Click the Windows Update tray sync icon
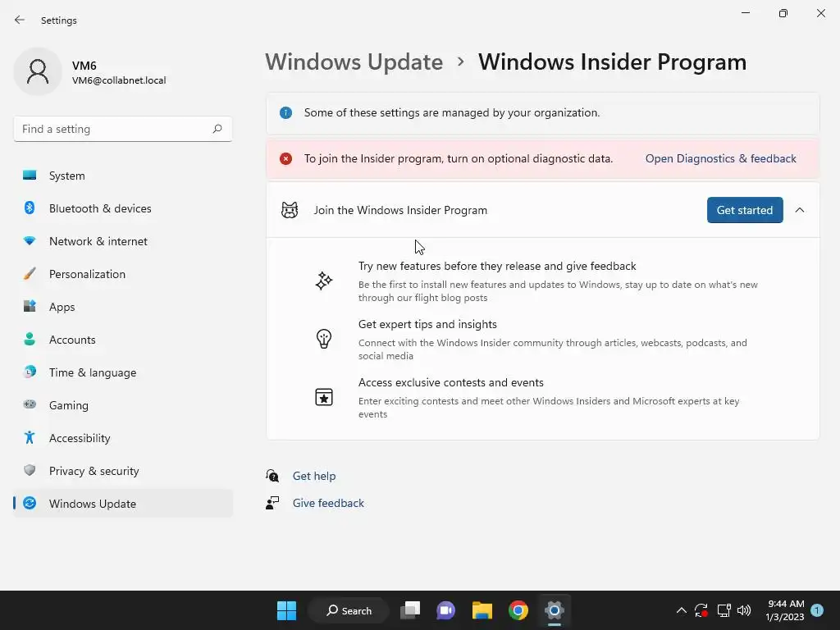This screenshot has height=630, width=840. pyautogui.click(x=701, y=610)
